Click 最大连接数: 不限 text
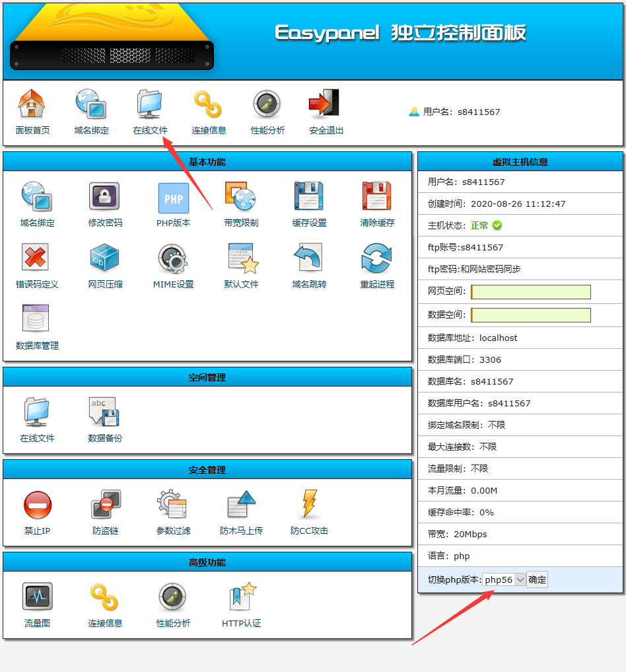 [x=462, y=447]
